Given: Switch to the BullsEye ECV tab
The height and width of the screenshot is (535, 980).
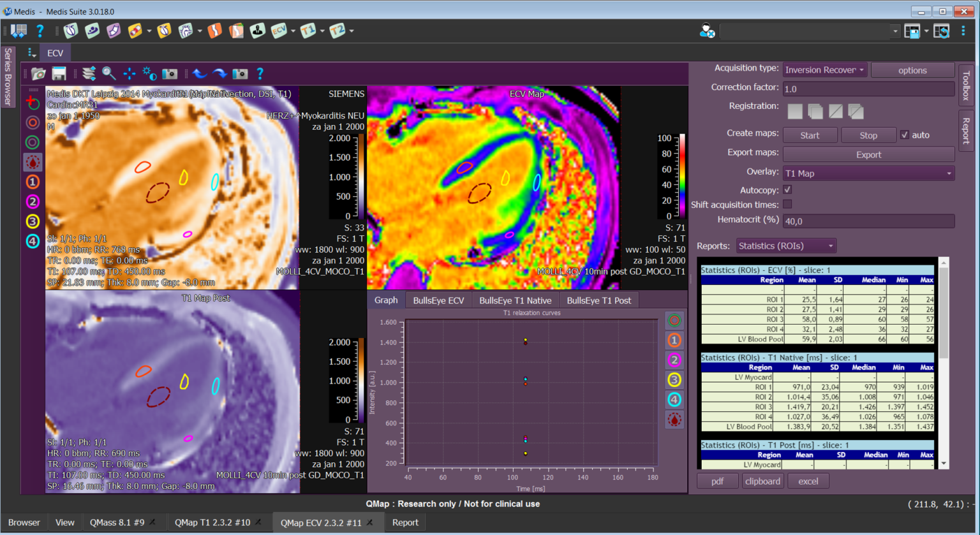Looking at the screenshot, I should pyautogui.click(x=438, y=300).
